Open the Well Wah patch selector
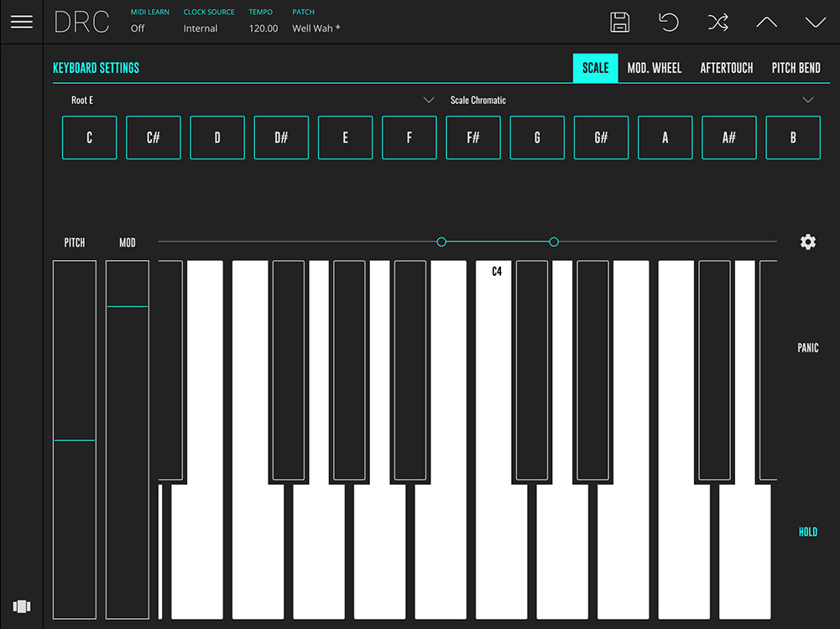 click(316, 28)
